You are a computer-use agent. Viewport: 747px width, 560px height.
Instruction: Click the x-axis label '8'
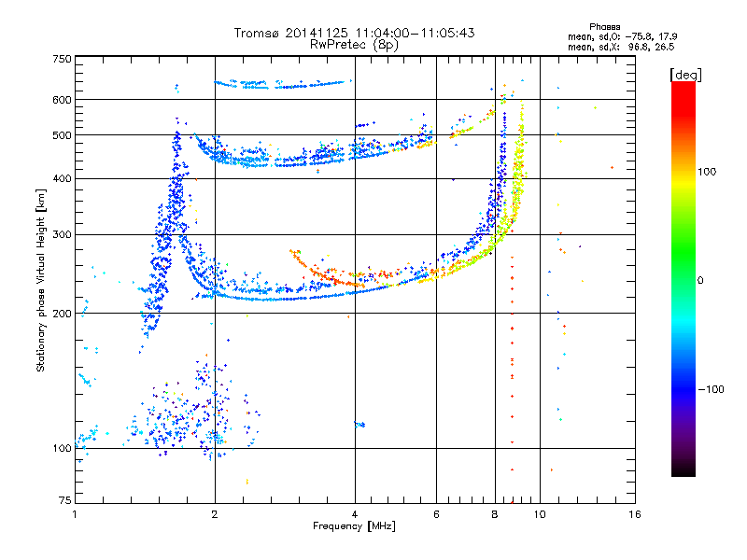(495, 514)
